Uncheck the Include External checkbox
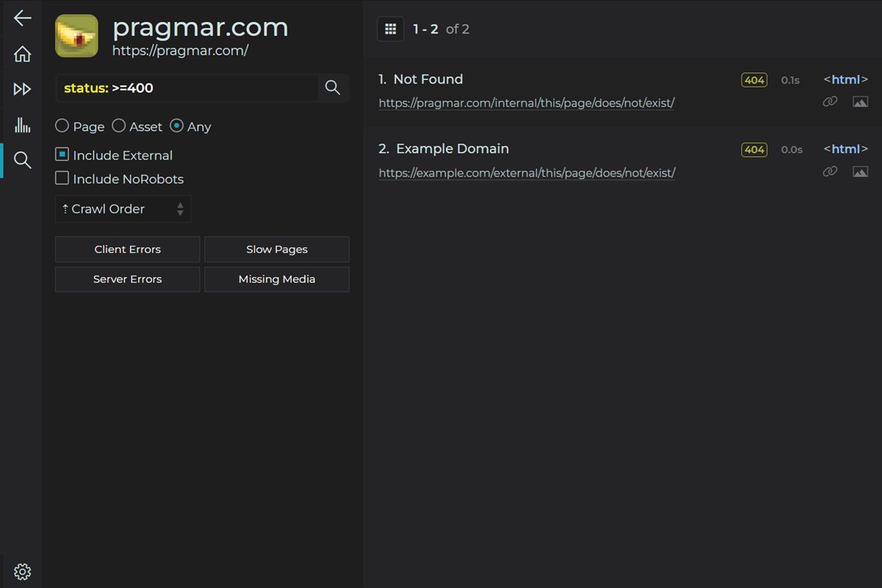The height and width of the screenshot is (588, 882). tap(61, 155)
